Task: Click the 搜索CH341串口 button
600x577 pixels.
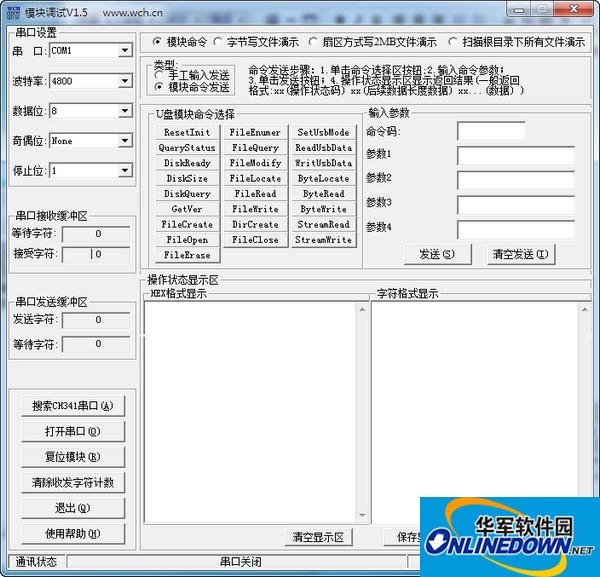Action: tap(73, 406)
